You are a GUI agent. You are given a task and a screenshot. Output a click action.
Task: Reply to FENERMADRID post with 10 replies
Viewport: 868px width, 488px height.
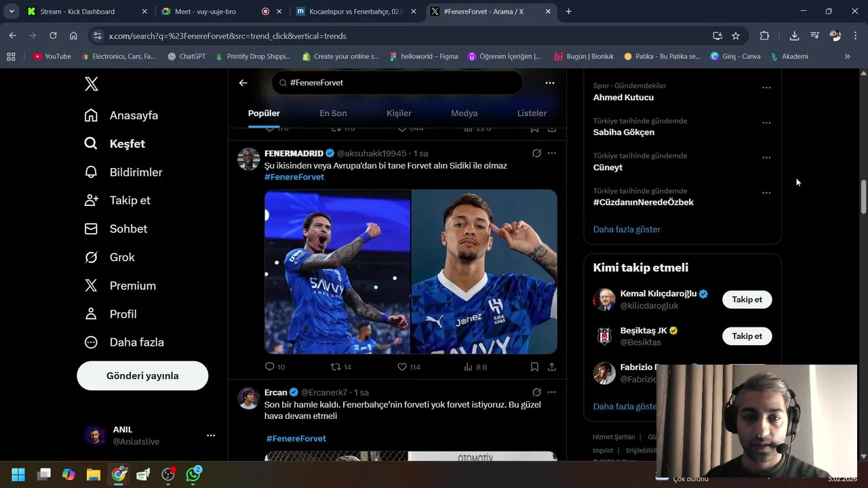275,367
